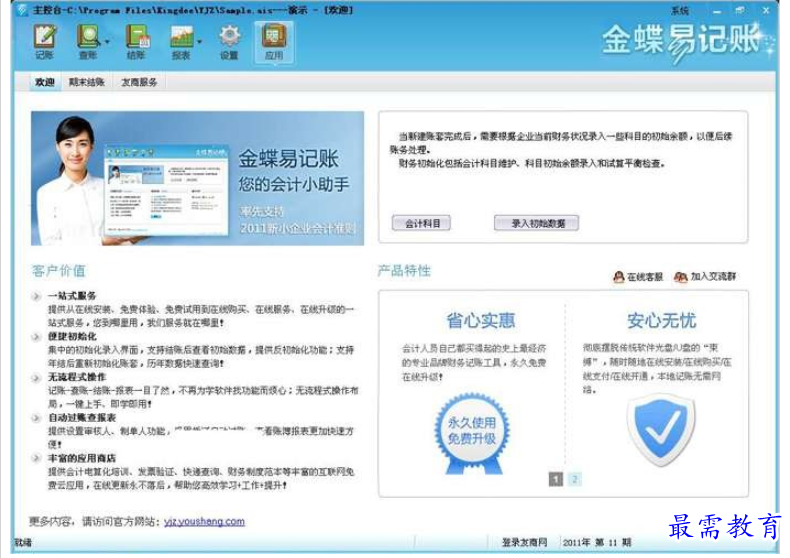This screenshot has width=790, height=558.
Task: Click the 丰富的应用商店 heading text
Action: pyautogui.click(x=82, y=458)
